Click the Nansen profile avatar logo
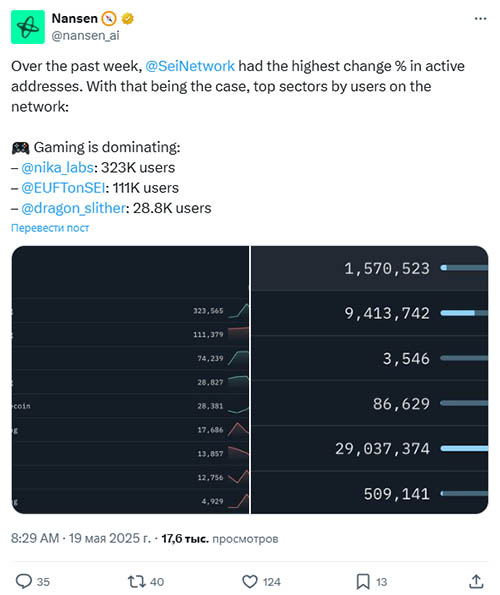Screen dimensions: 500x595 coord(28,27)
